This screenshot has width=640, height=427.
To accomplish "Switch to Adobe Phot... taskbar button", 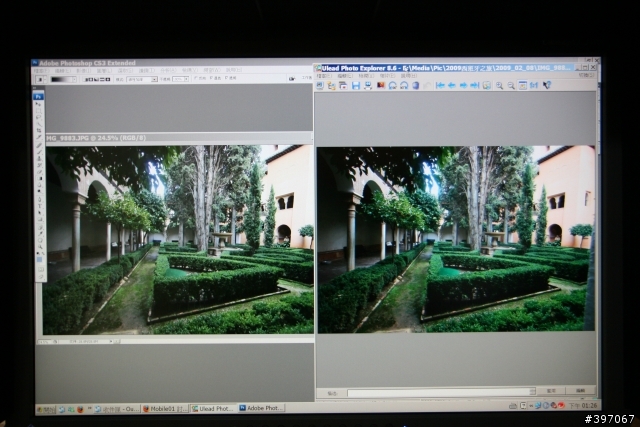I will click(262, 408).
